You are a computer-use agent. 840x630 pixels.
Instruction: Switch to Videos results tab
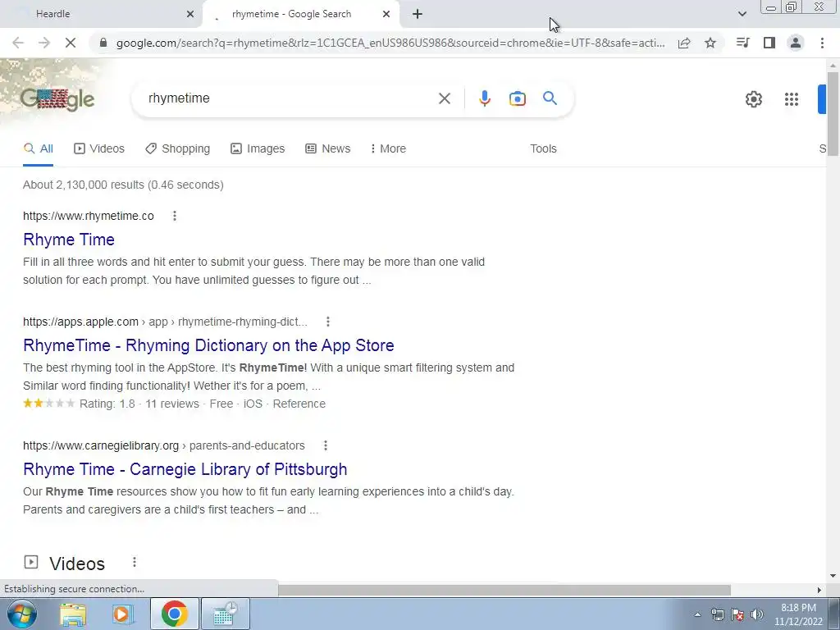coord(99,148)
